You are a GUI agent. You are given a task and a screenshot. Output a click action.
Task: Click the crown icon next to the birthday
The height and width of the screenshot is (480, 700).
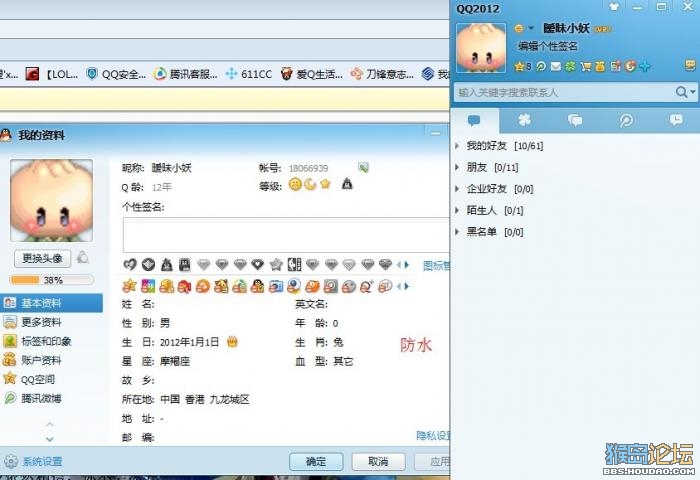232,342
